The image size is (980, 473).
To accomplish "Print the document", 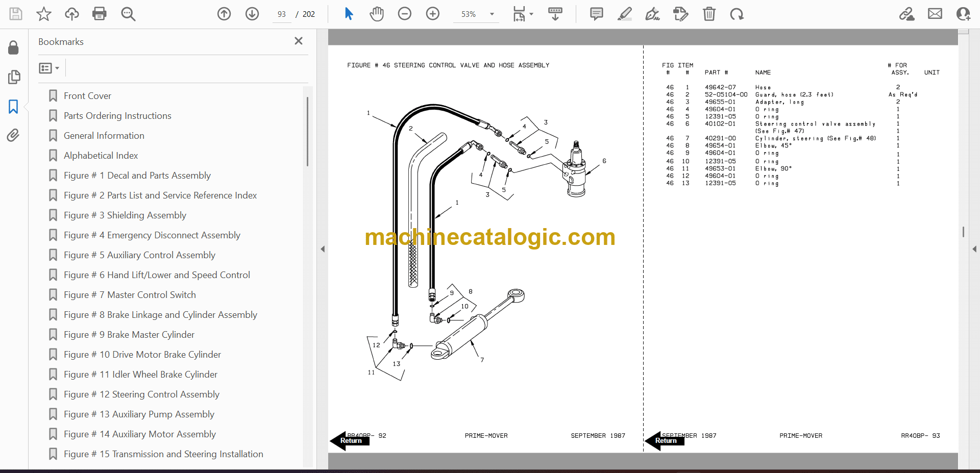I will point(100,14).
